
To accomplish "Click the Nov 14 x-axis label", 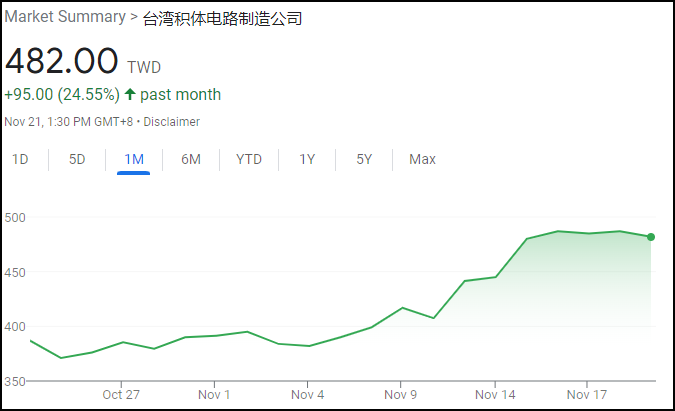I will [x=495, y=395].
